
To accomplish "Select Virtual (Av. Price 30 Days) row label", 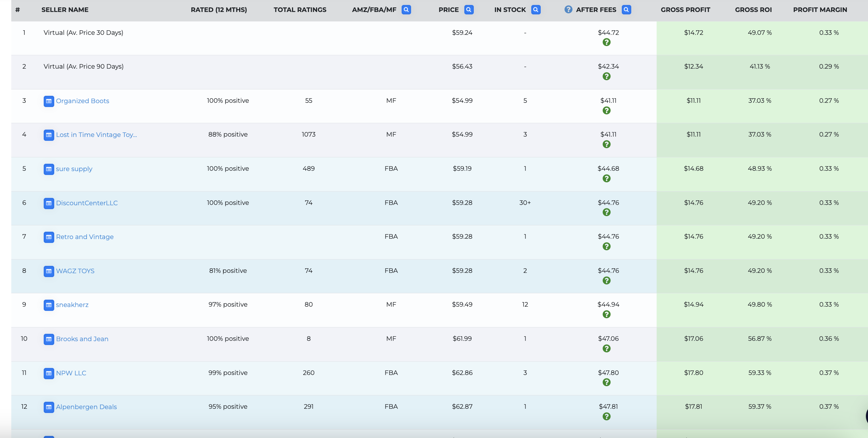I will [x=83, y=33].
